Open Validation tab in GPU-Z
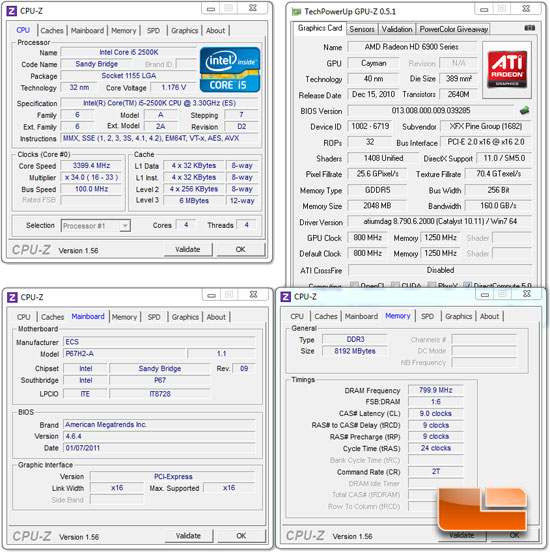The image size is (550, 552). (397, 29)
